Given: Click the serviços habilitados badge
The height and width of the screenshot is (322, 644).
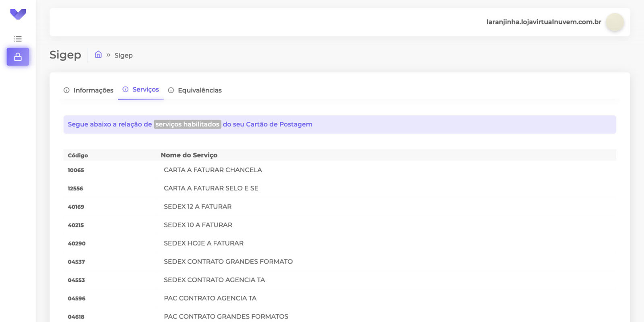Looking at the screenshot, I should [x=188, y=124].
